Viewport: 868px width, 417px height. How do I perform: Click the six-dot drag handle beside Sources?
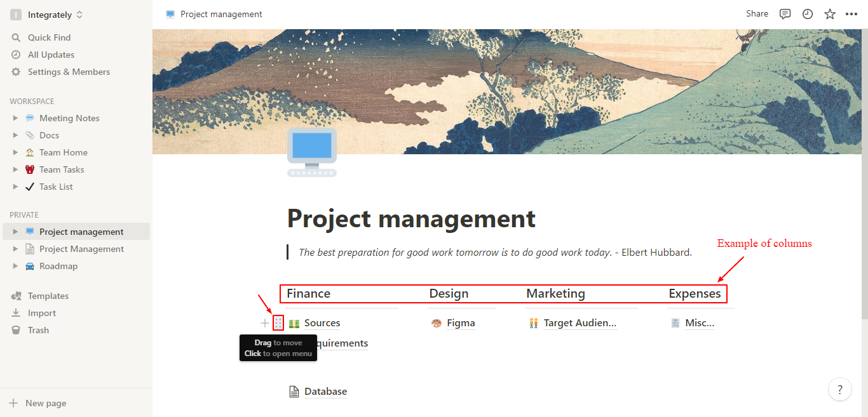(x=278, y=323)
